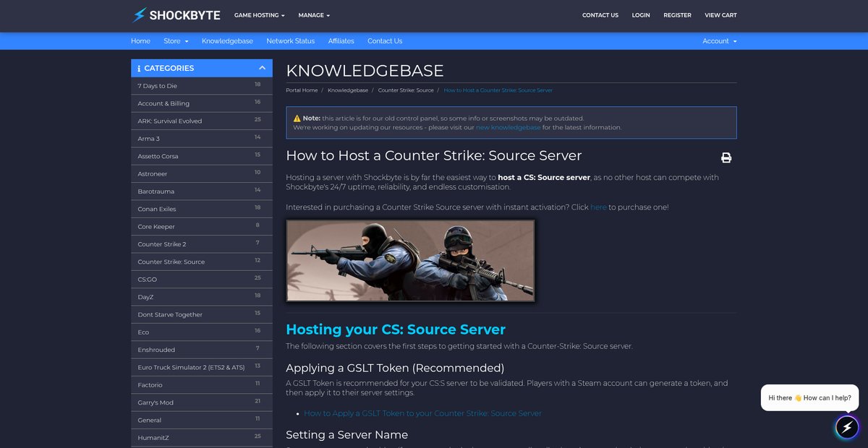868x448 pixels.
Task: Expand the Store dropdown
Action: click(176, 41)
